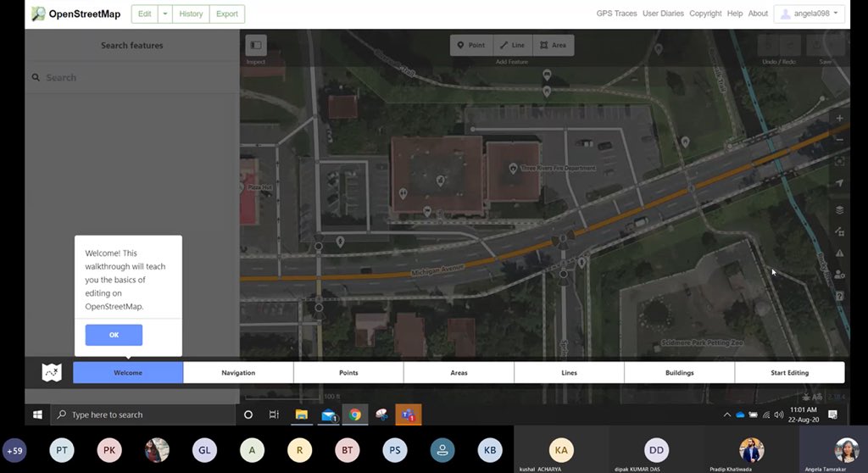Open the Edit dropdown arrow
This screenshot has width=868, height=473.
[x=165, y=14]
